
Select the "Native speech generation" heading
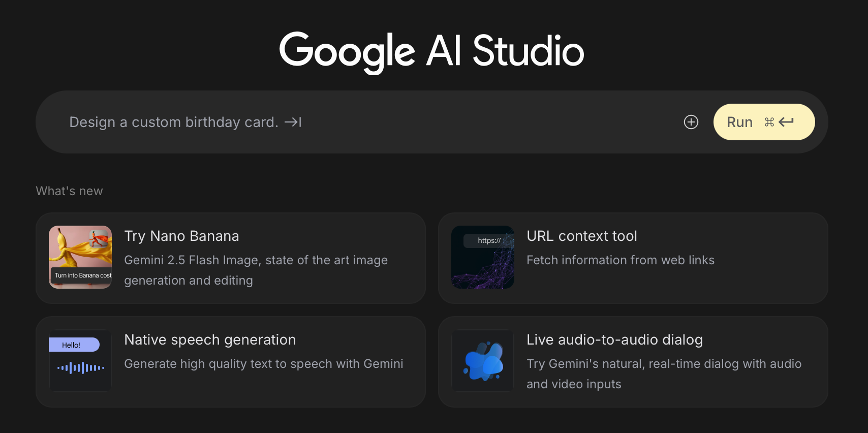click(210, 339)
